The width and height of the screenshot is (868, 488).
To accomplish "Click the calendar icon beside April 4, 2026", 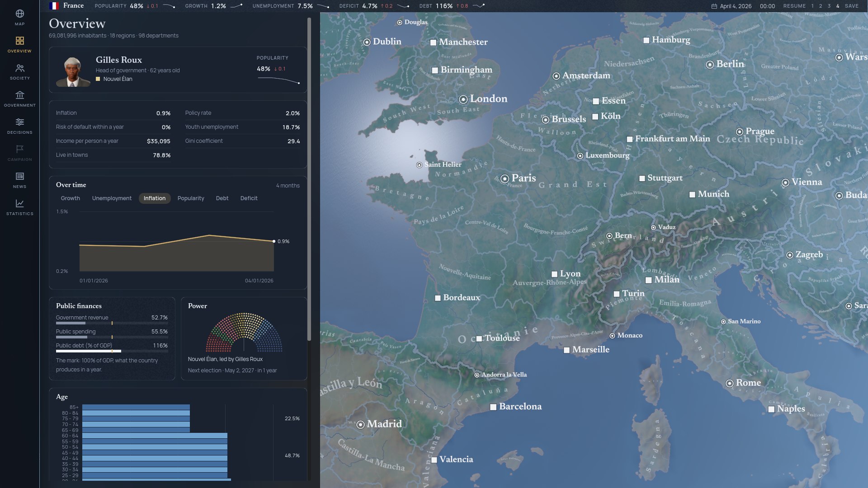I will (x=714, y=6).
